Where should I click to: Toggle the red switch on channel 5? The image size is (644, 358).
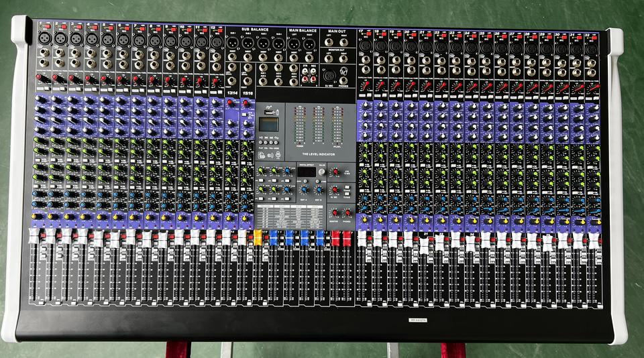[111, 28]
